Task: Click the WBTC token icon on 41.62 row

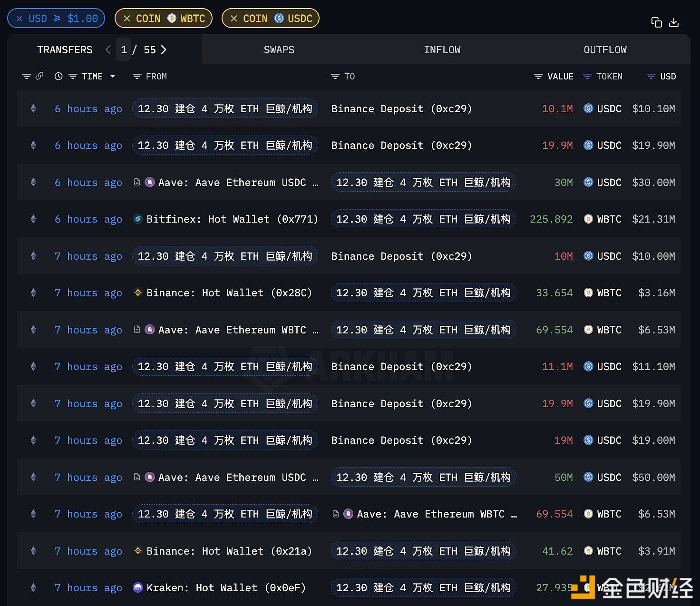Action: coord(588,551)
